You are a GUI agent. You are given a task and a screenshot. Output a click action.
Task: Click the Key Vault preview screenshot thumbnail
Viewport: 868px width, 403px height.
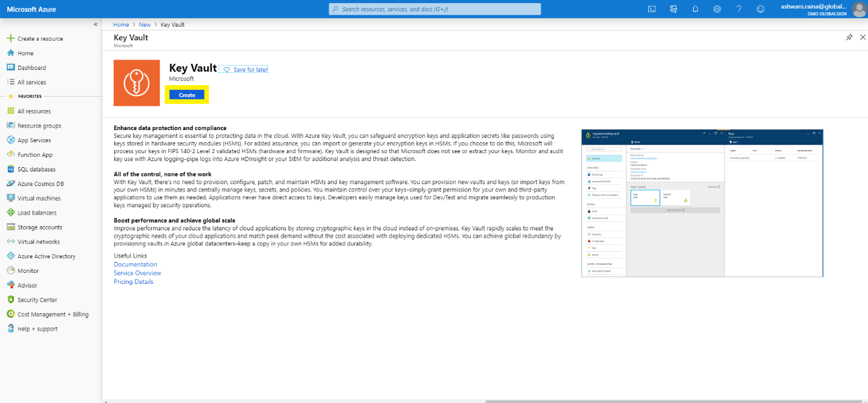[702, 203]
